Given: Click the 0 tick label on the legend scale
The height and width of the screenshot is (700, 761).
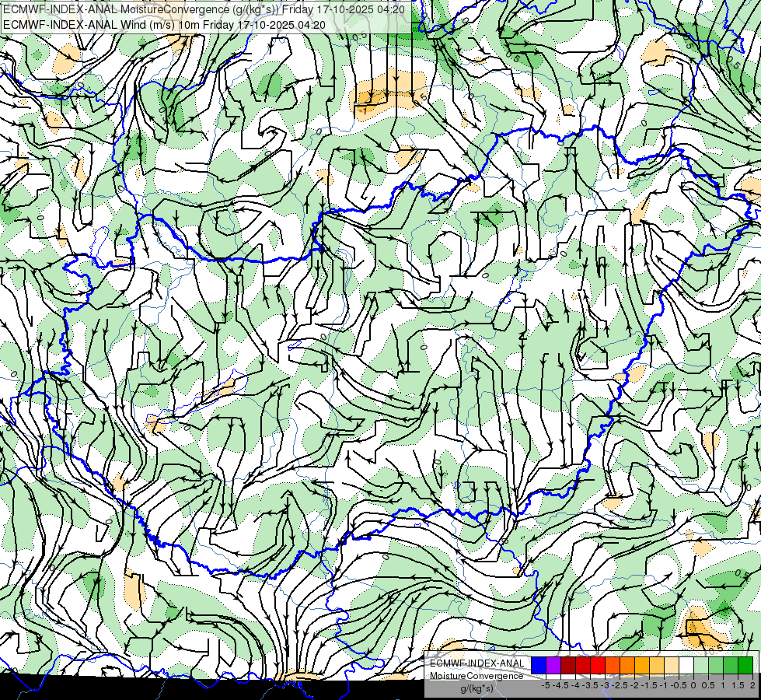Looking at the screenshot, I should coord(693,685).
